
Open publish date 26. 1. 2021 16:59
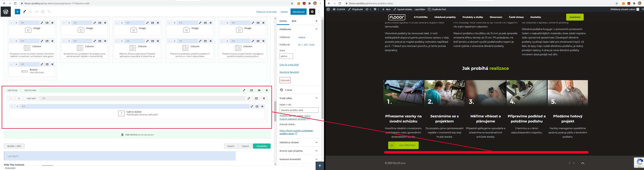[x=306, y=45]
